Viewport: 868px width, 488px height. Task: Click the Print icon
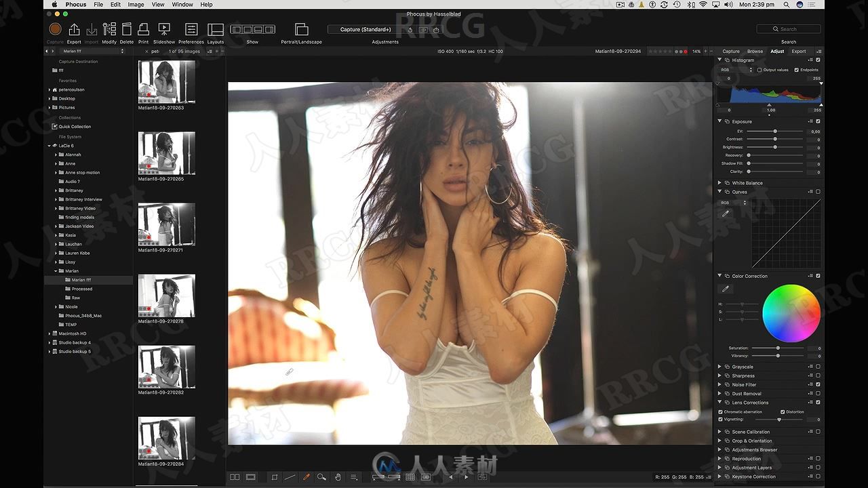(x=143, y=29)
